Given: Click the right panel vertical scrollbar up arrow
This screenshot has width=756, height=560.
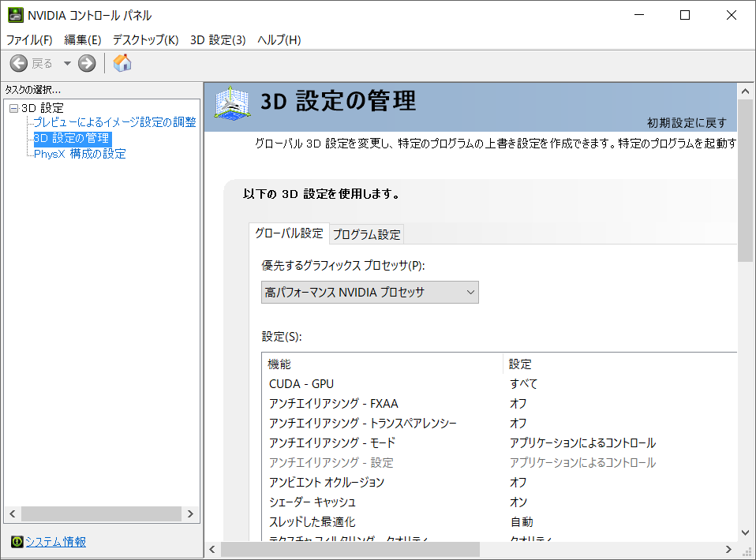Looking at the screenshot, I should [x=746, y=91].
